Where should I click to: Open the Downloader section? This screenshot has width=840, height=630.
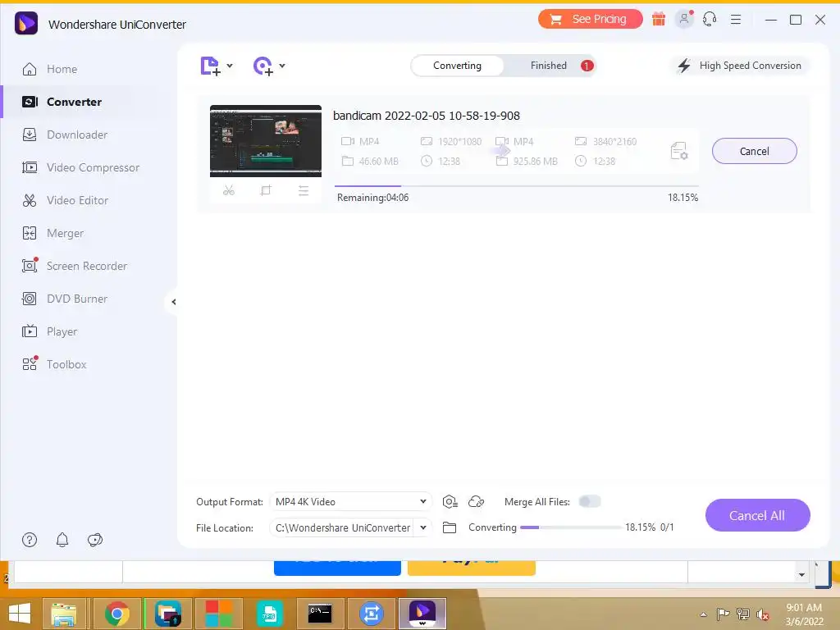(x=65, y=135)
